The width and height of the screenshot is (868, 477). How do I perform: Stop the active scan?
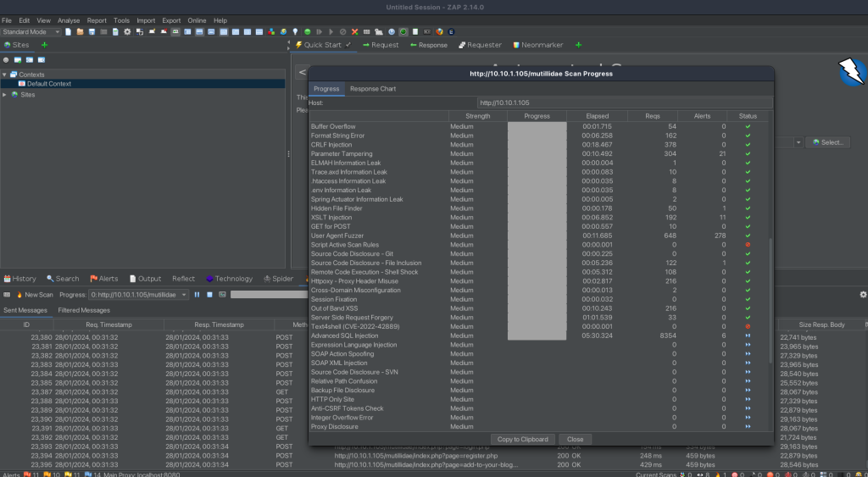[x=209, y=295]
